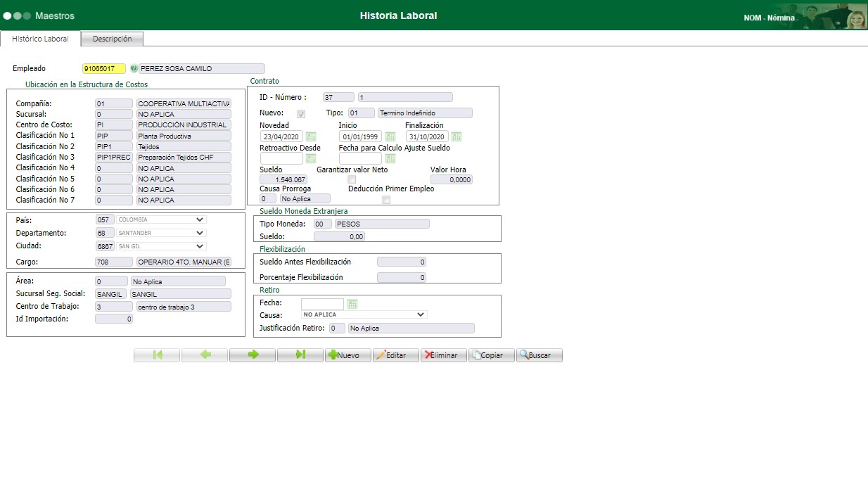Select the Histórico Laboral tab
Viewport: 868px width, 491px height.
coord(41,39)
